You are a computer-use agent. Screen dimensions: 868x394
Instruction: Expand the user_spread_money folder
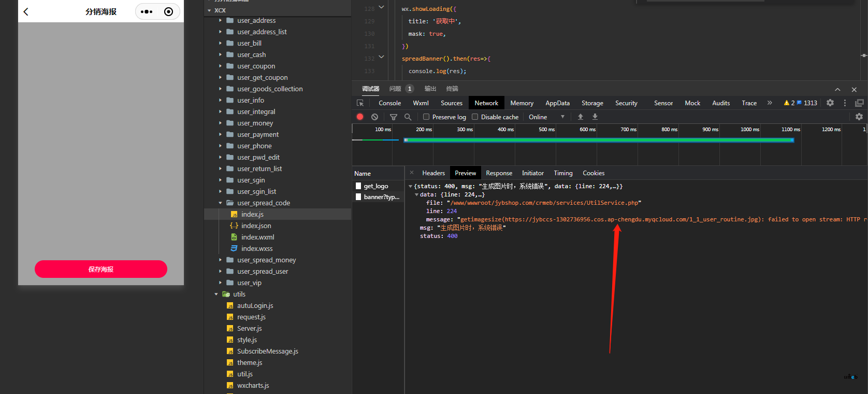click(x=220, y=260)
